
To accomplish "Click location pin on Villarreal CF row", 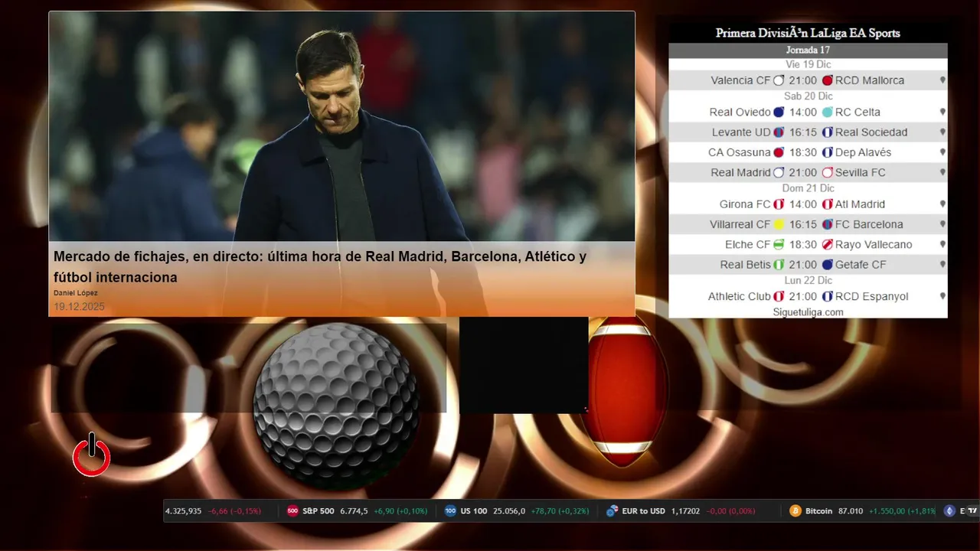I will 942,225.
